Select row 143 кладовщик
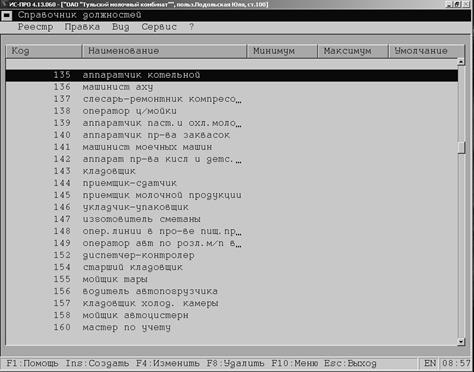This screenshot has width=474, height=372. point(232,171)
